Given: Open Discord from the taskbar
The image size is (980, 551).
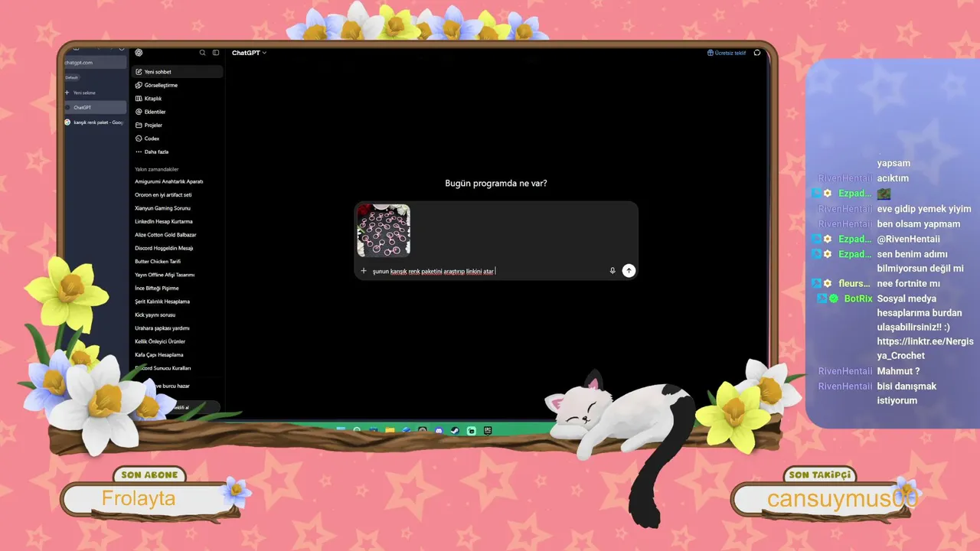Looking at the screenshot, I should click(439, 431).
